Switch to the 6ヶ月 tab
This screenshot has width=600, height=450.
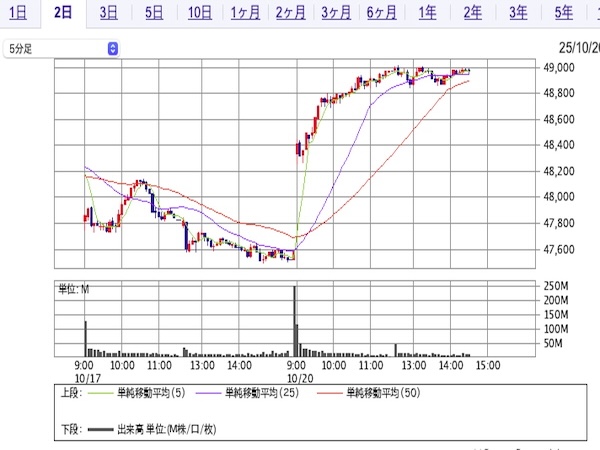382,13
